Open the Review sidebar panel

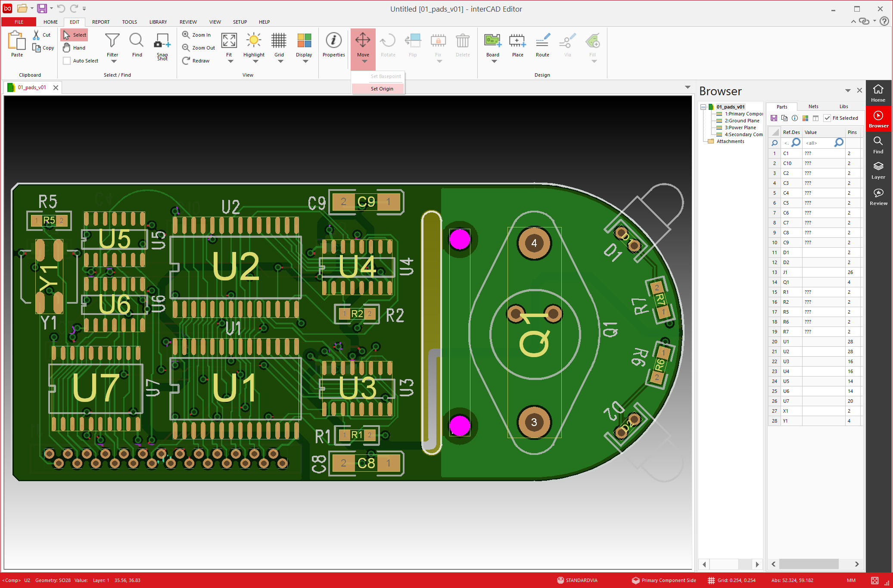(878, 196)
